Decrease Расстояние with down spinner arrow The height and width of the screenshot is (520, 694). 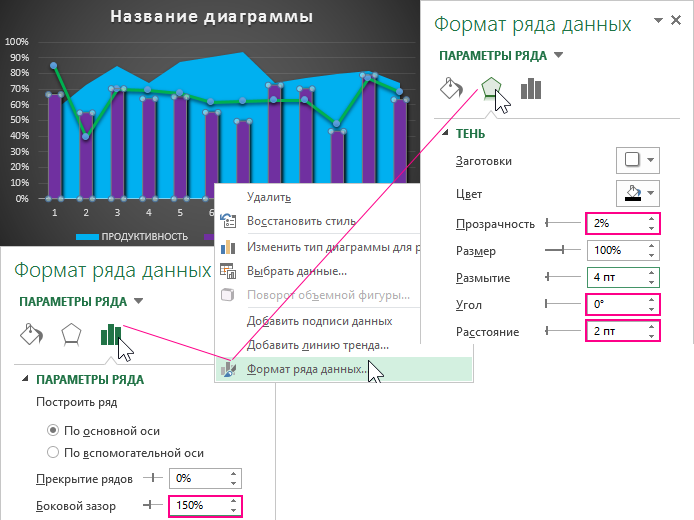(652, 336)
